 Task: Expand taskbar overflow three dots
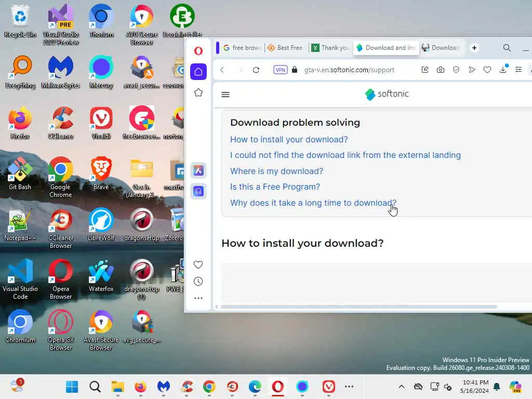point(349,387)
